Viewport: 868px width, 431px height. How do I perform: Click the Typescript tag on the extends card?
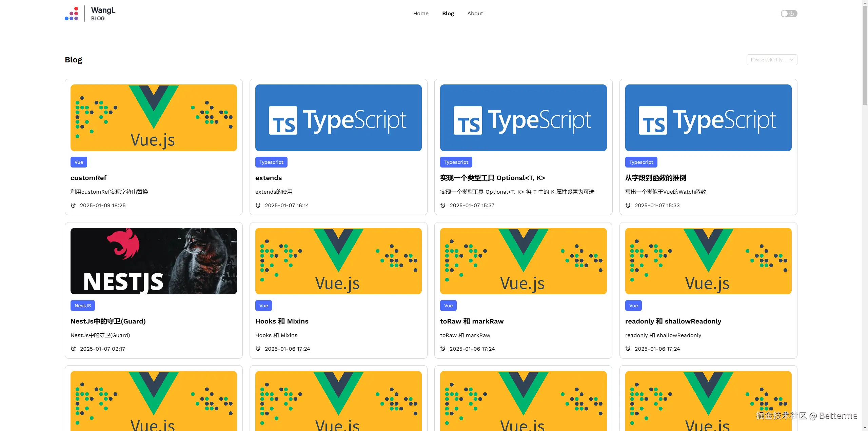(271, 162)
